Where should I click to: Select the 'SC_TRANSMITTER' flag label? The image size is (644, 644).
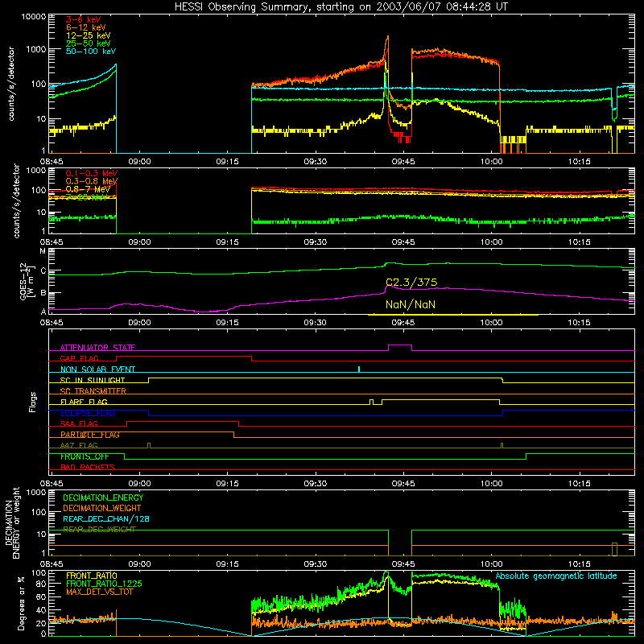(93, 391)
